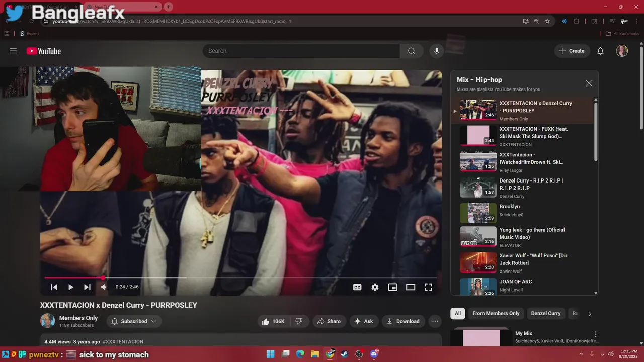This screenshot has width=644, height=362.
Task: Enter full screen mode
Action: 428,287
